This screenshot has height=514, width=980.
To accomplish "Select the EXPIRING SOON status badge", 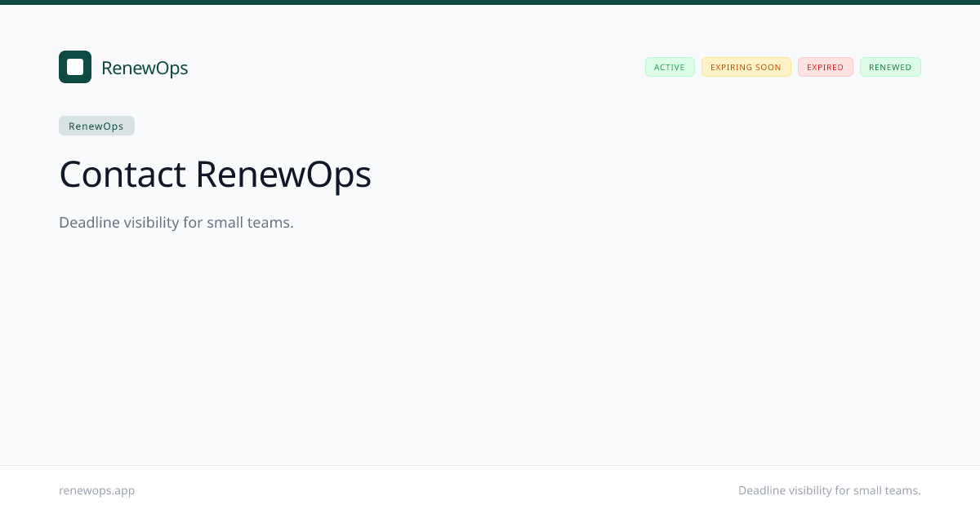I will pos(746,67).
